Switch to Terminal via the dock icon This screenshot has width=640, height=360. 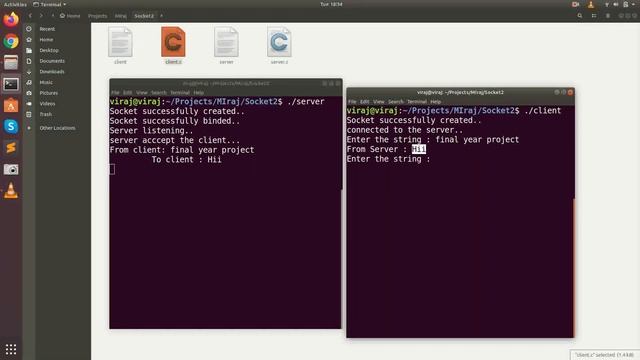[x=11, y=84]
